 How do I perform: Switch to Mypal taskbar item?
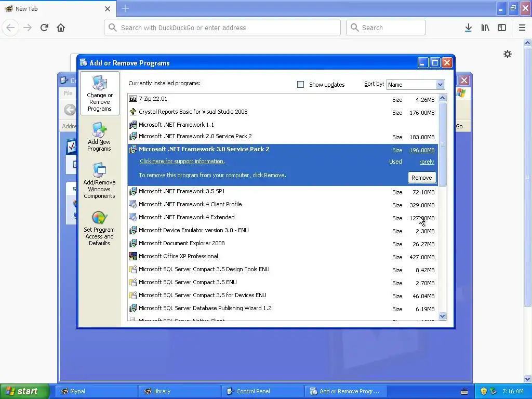click(x=96, y=391)
